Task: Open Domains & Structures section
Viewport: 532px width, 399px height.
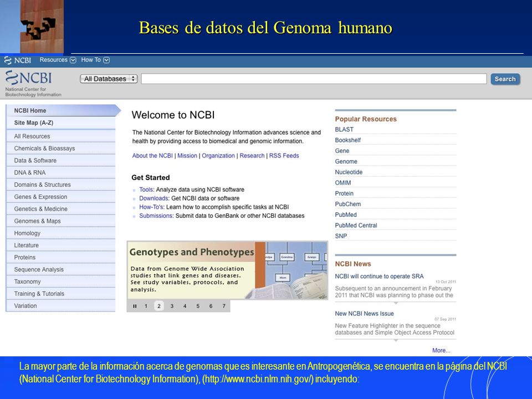Action: pyautogui.click(x=61, y=185)
